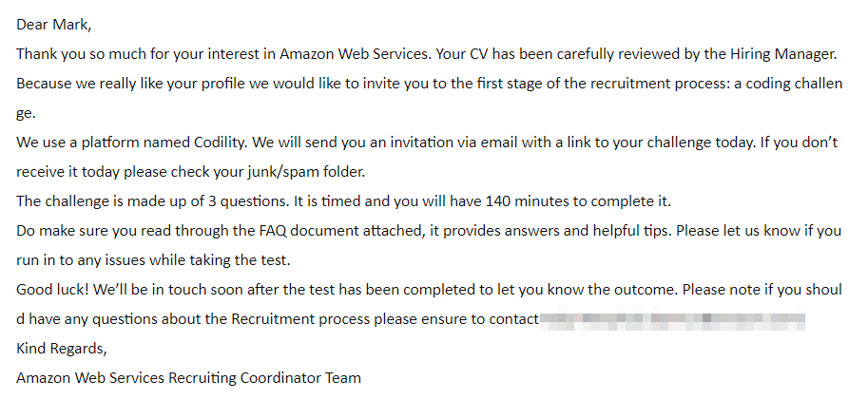Click the words "Thank you so much"
868x400 pixels.
pos(79,54)
